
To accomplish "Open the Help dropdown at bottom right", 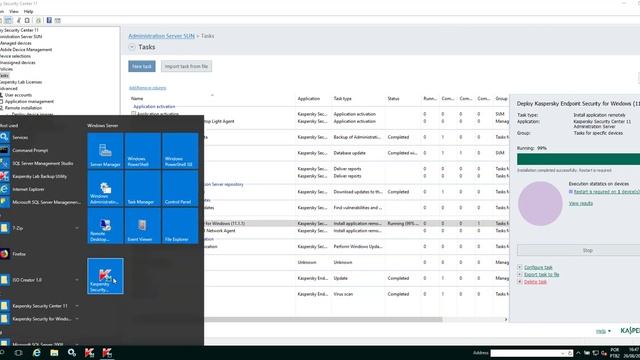I will coord(603,331).
